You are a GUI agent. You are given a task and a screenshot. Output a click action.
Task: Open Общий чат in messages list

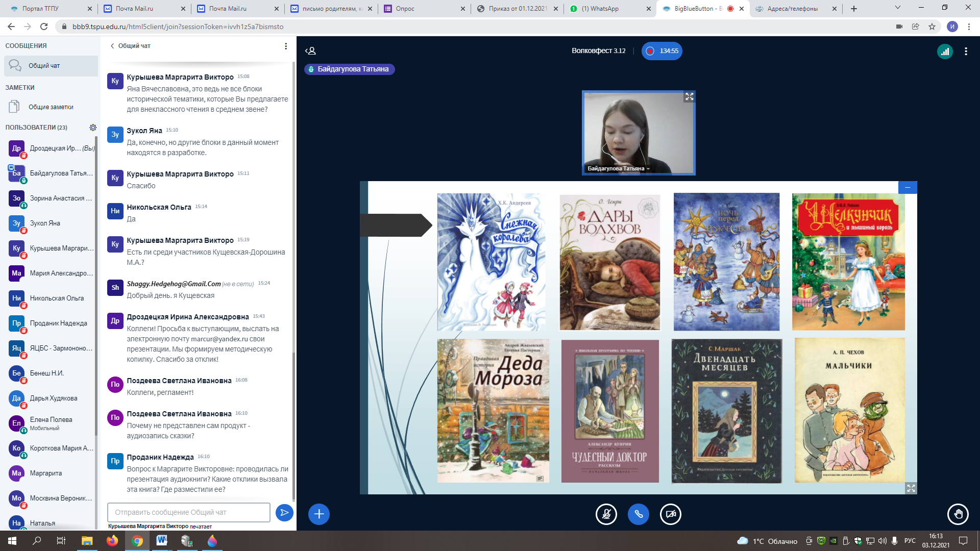51,66
